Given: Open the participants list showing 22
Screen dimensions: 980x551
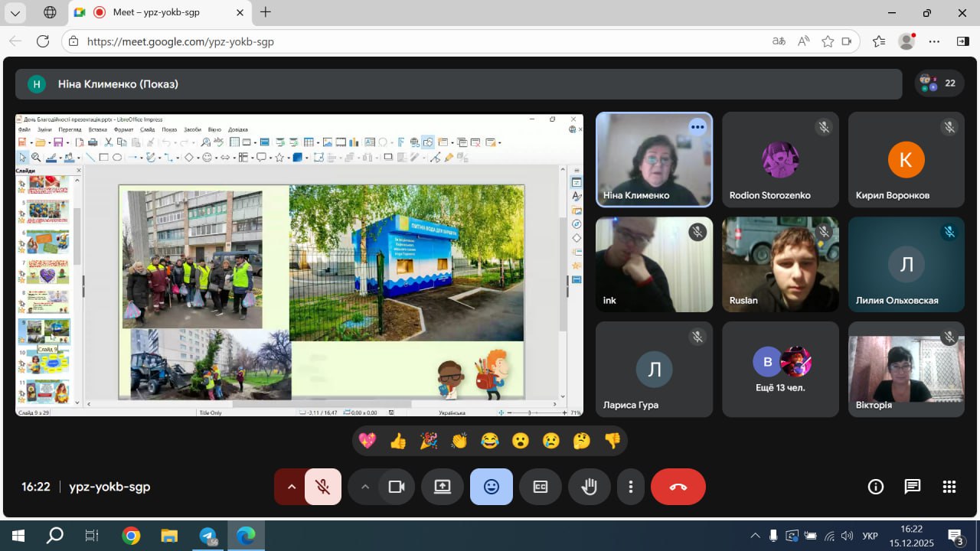Looking at the screenshot, I should (x=939, y=83).
